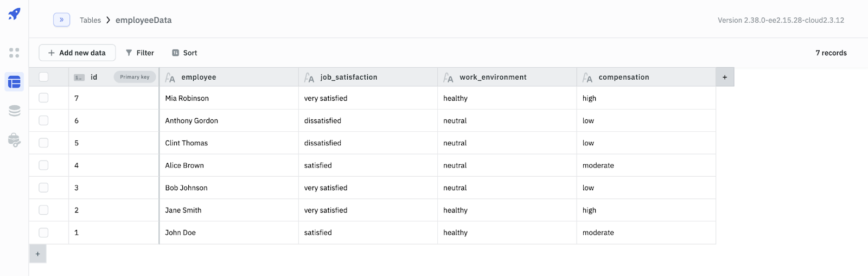Click the Mia Robinson cell

coord(229,98)
